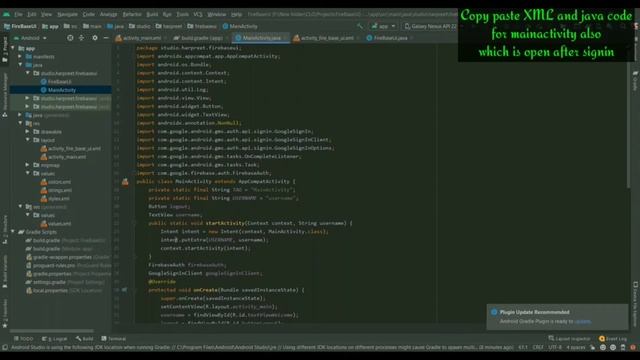Image resolution: width=640 pixels, height=360 pixels.
Task: Collapse the java folder node
Action: click(20, 65)
